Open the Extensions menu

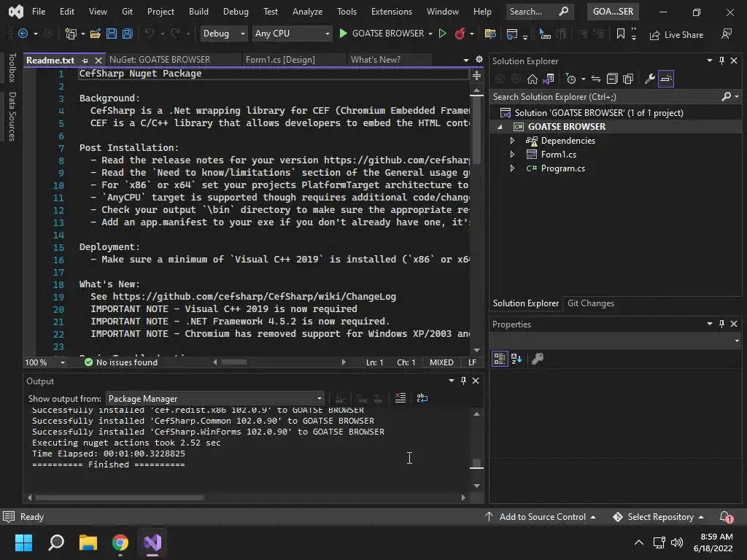tap(392, 12)
